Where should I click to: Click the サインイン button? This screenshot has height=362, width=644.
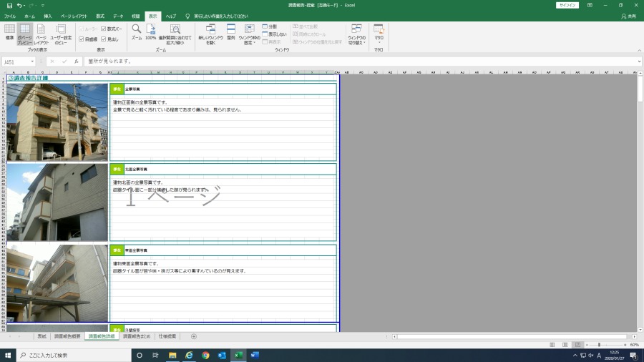click(x=567, y=5)
